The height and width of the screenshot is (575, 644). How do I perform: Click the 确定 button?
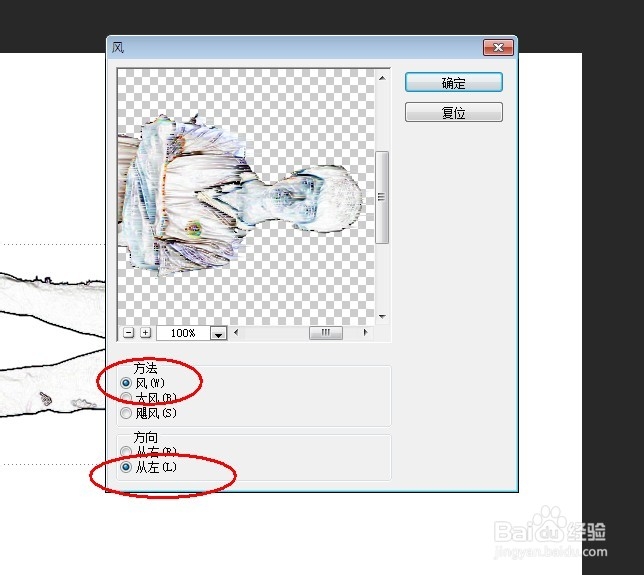tap(453, 83)
